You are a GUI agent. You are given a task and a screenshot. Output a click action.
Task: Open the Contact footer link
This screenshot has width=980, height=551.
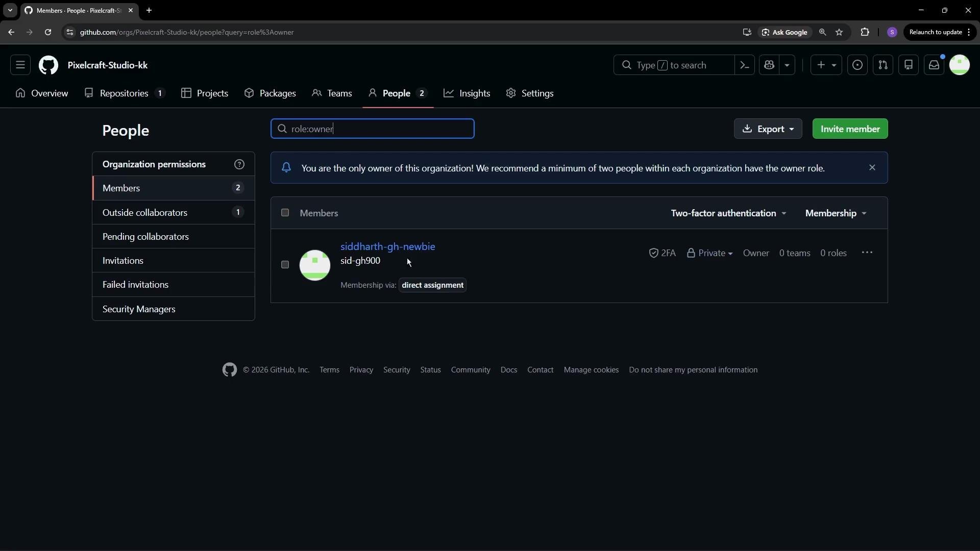[x=540, y=370]
